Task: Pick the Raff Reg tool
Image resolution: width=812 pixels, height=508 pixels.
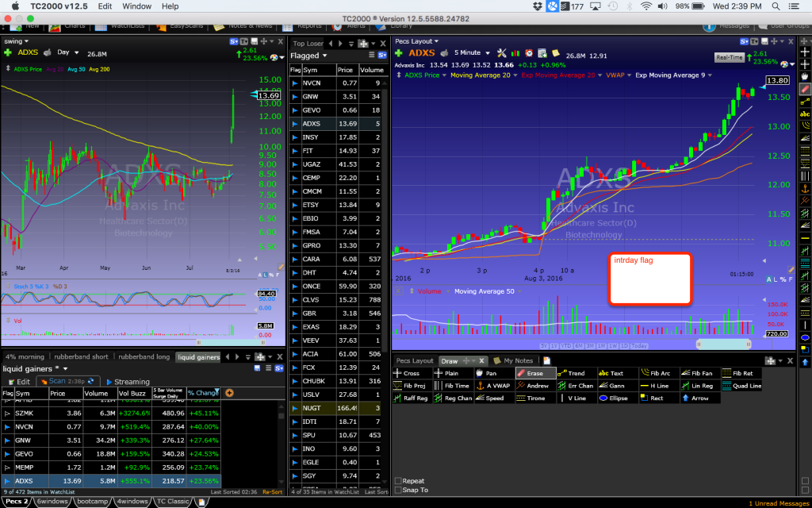Action: pyautogui.click(x=412, y=398)
